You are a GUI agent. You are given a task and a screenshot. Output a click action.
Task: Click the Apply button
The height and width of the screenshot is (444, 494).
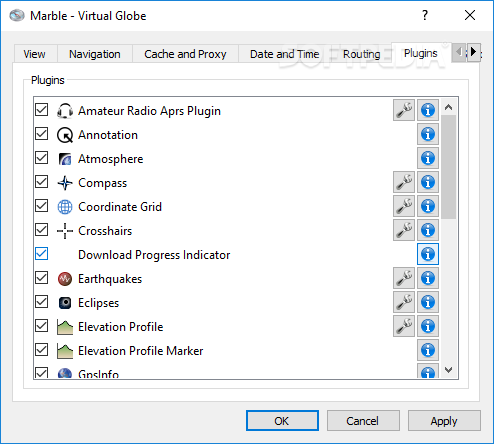[444, 421]
